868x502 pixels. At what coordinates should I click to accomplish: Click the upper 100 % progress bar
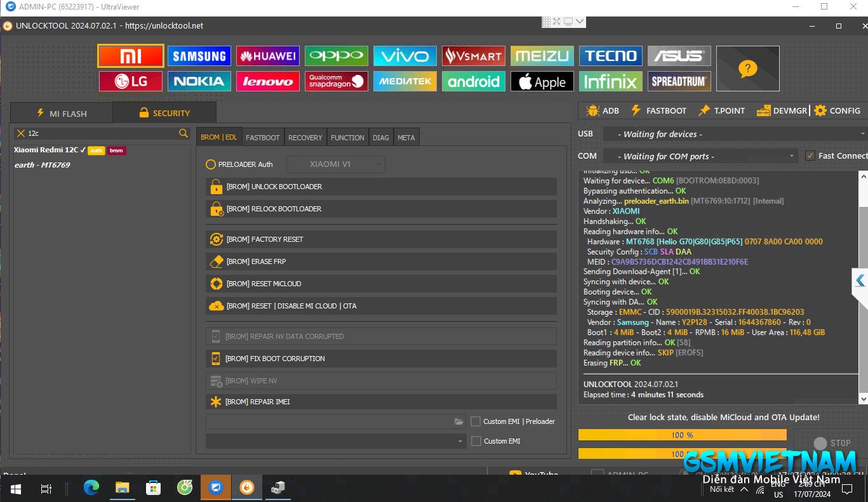click(x=682, y=435)
